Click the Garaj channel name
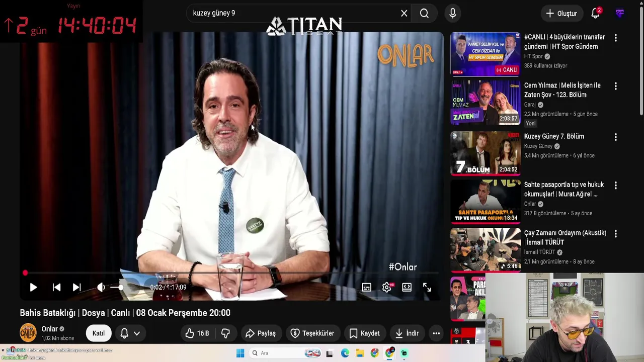The width and height of the screenshot is (644, 362). (x=530, y=105)
